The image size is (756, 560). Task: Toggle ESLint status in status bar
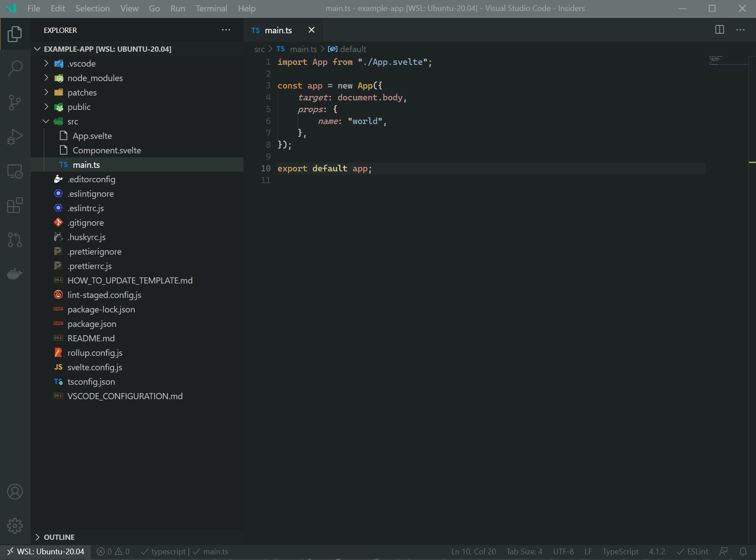[x=692, y=551]
